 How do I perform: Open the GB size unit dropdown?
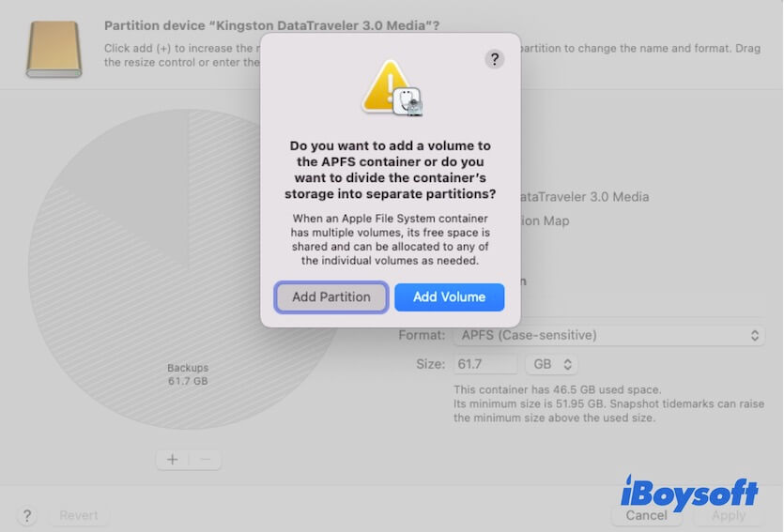pyautogui.click(x=551, y=364)
